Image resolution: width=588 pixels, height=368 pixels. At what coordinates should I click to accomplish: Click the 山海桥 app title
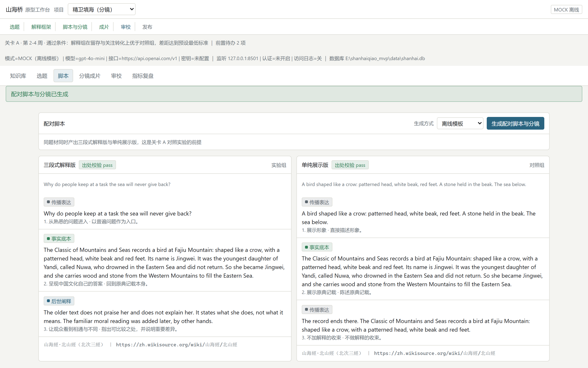click(14, 9)
